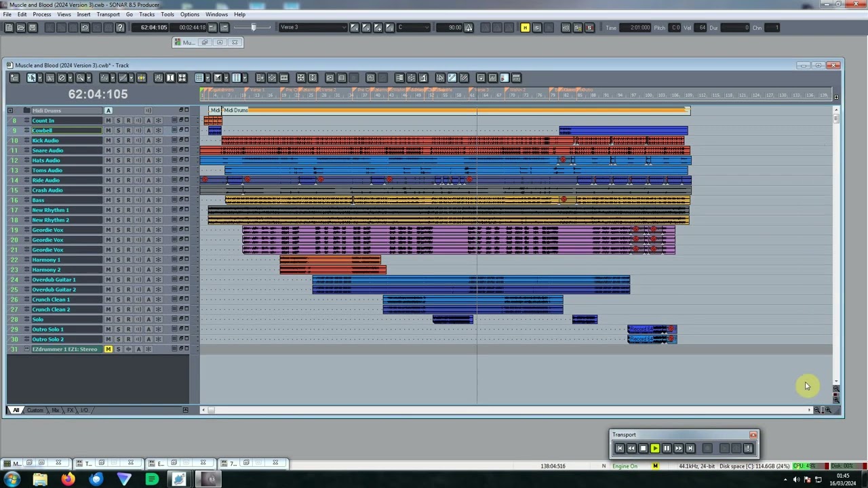Toggle the yellow global Mute M button
Image resolution: width=868 pixels, height=488 pixels.
[525, 28]
